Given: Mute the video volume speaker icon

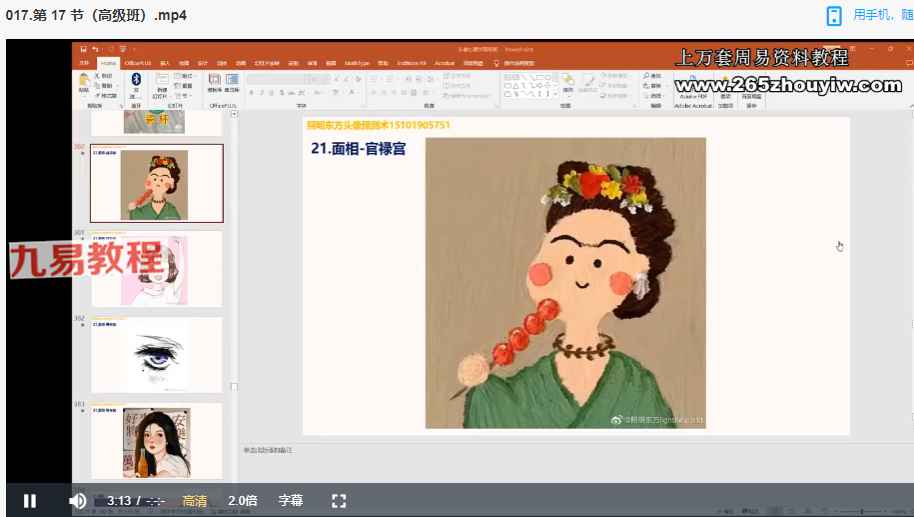Looking at the screenshot, I should click(77, 501).
